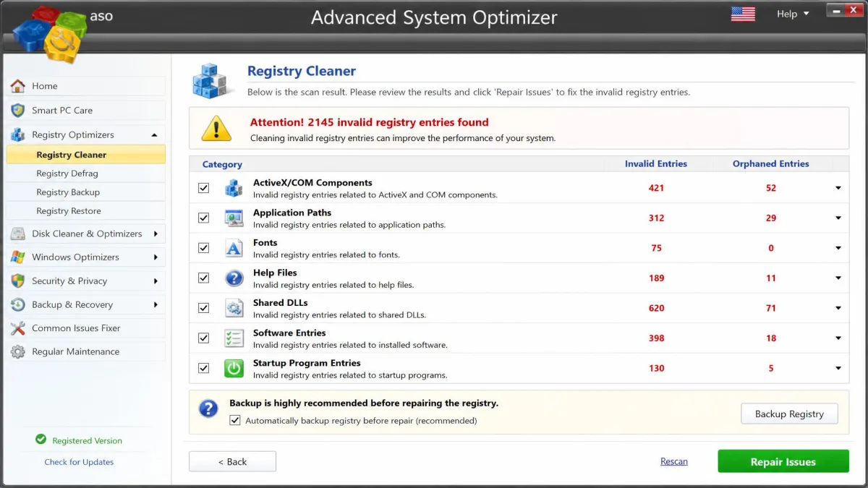Collapse the Registry Optimizers section arrow
The image size is (868, 488).
click(x=154, y=135)
